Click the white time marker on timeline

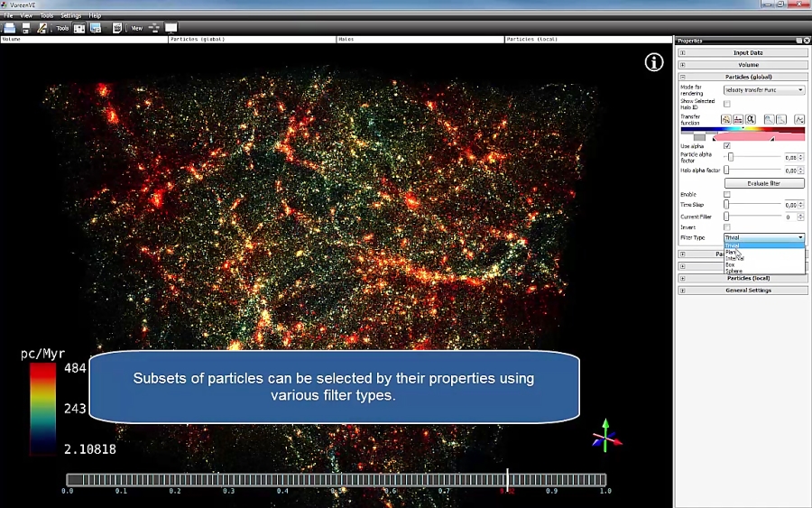(x=507, y=480)
